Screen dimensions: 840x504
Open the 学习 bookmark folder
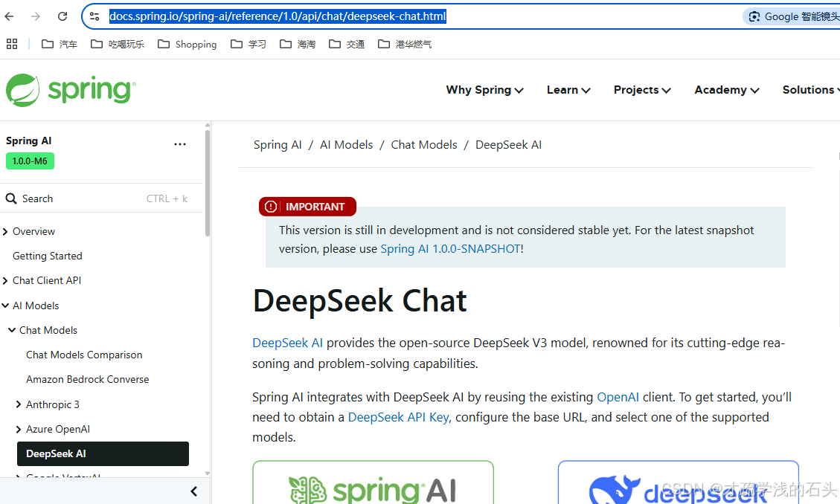pyautogui.click(x=249, y=44)
